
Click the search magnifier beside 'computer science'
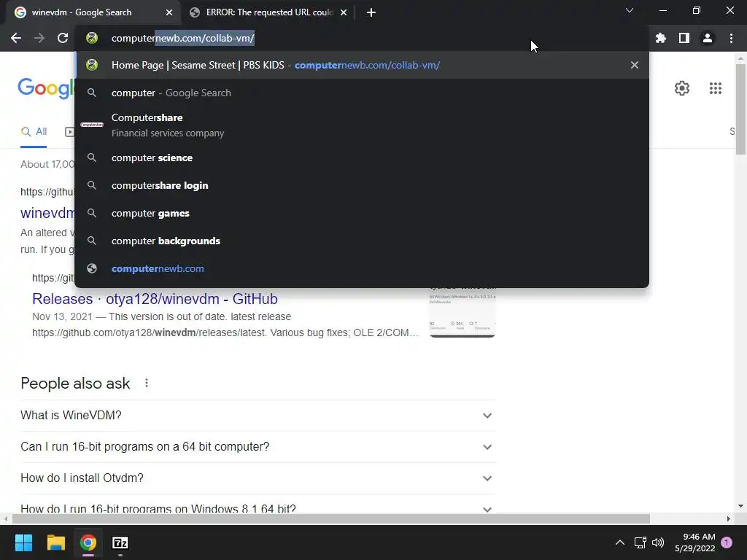(92, 157)
